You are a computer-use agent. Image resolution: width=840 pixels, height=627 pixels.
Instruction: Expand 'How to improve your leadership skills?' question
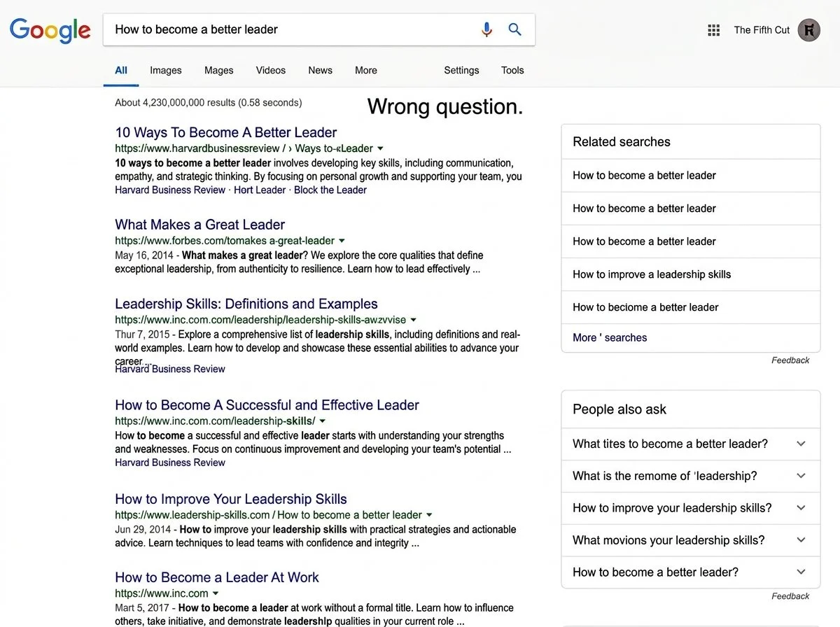tap(691, 508)
